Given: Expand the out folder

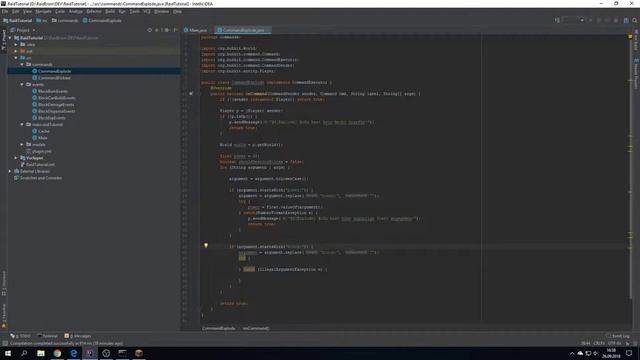Looking at the screenshot, I should [x=16, y=51].
